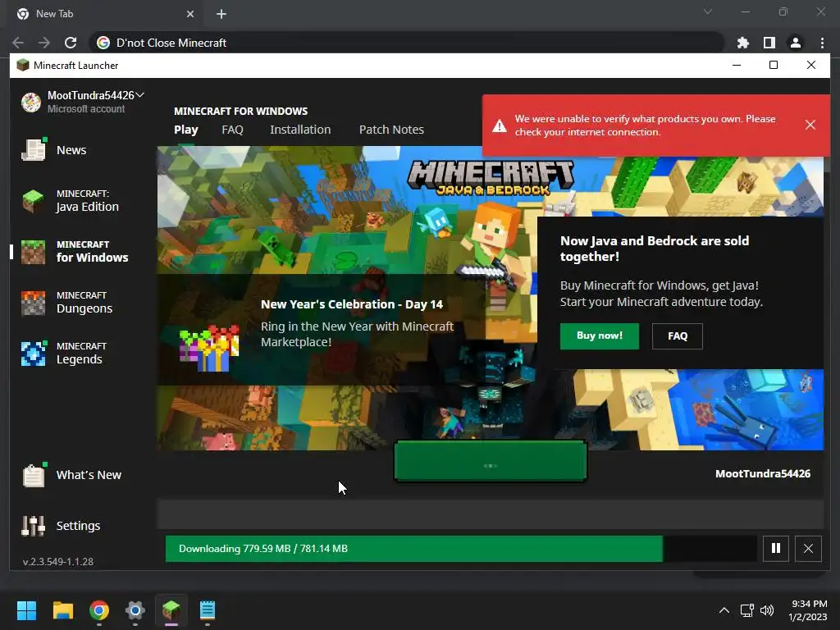This screenshot has width=840, height=630.
Task: Select Minecraft for Windows dirt block icon
Action: (33, 252)
